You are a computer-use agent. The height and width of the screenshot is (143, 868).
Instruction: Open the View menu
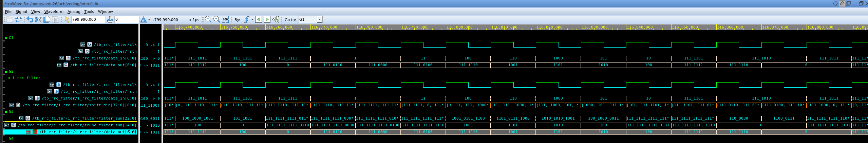pyautogui.click(x=36, y=12)
